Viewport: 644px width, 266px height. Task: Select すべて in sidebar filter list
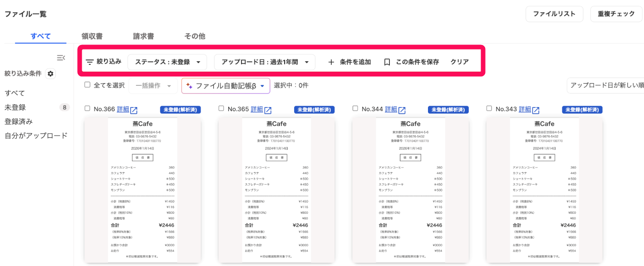click(x=15, y=93)
